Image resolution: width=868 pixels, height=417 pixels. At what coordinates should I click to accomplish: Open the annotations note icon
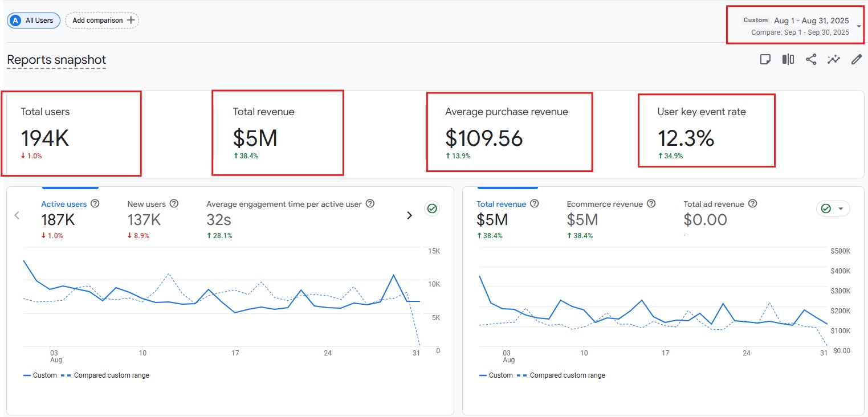click(765, 59)
